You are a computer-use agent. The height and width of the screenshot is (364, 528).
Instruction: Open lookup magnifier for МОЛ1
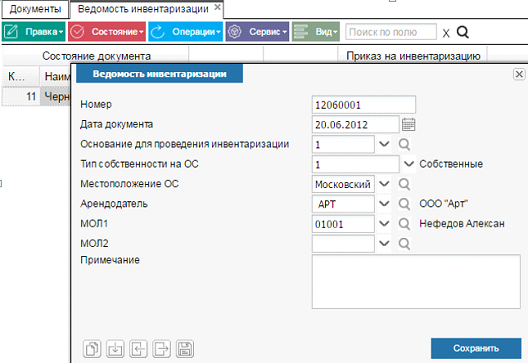(x=404, y=224)
